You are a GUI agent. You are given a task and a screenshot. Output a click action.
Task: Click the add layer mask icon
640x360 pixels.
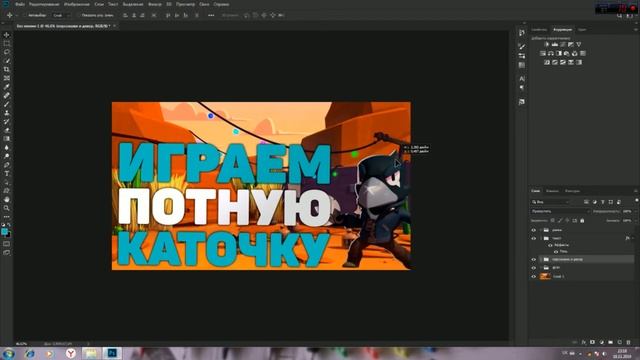[593, 342]
